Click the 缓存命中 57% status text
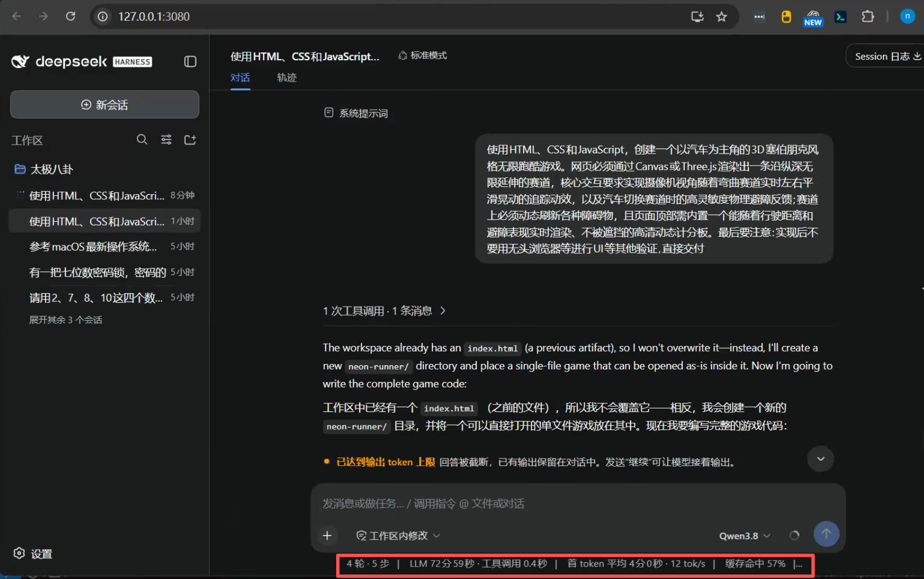 click(x=755, y=564)
